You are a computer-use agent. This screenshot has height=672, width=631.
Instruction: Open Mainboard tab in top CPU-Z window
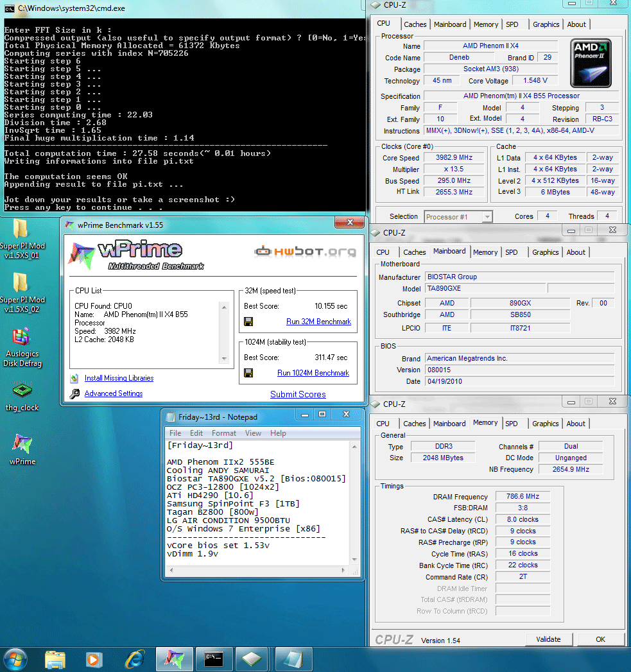tap(450, 24)
